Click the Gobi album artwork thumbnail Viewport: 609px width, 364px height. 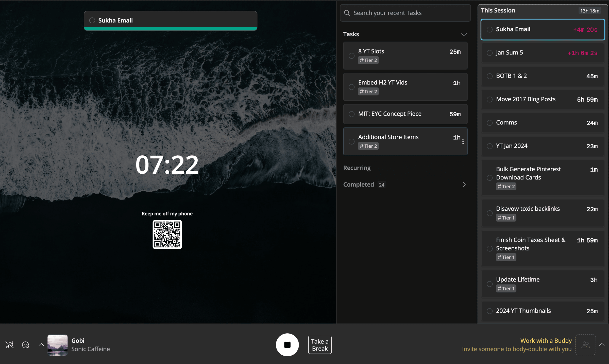pos(58,345)
